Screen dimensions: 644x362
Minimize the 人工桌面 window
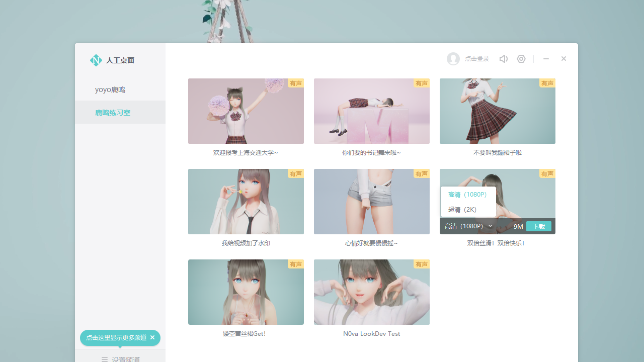coord(546,59)
